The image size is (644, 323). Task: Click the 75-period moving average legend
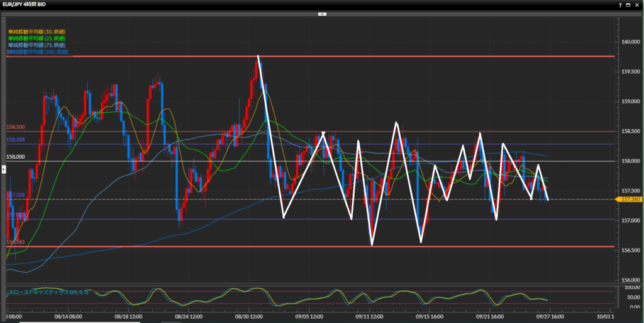pyautogui.click(x=37, y=45)
